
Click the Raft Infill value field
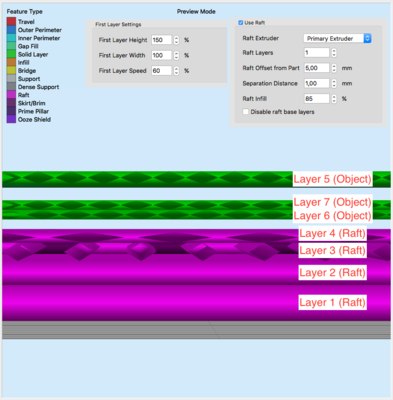[x=317, y=99]
